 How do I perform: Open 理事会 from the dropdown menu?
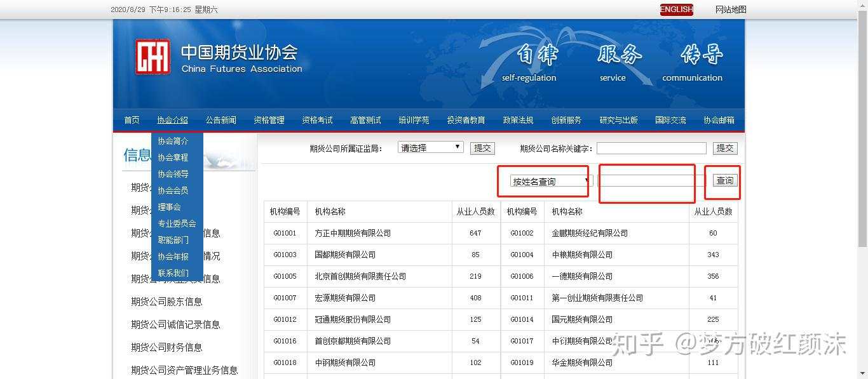tap(170, 207)
